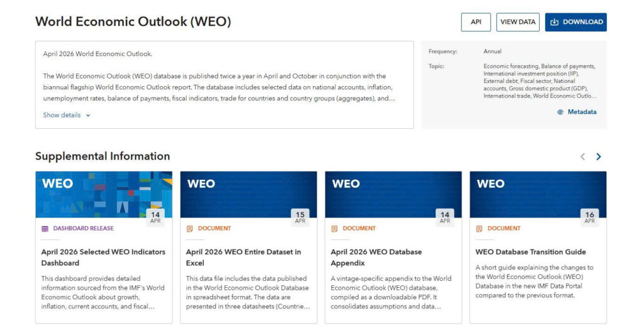
Task: Click the 'Frequency:' label
Action: point(443,52)
